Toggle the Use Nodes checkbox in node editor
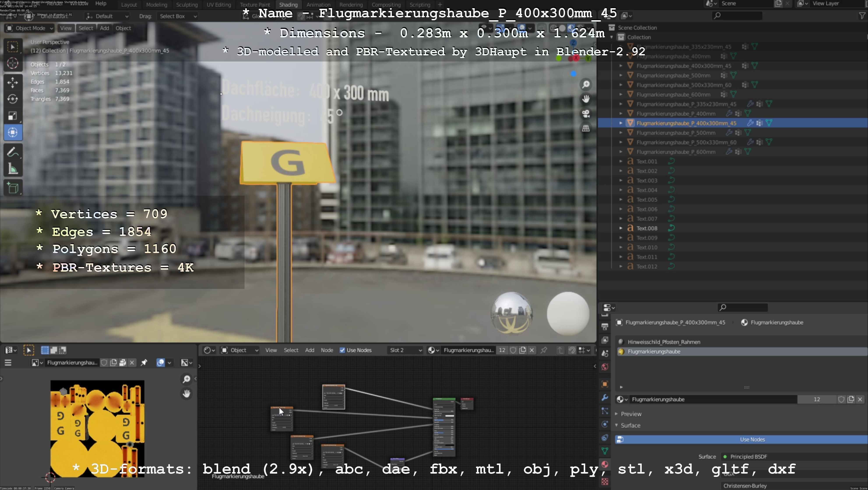 [342, 350]
